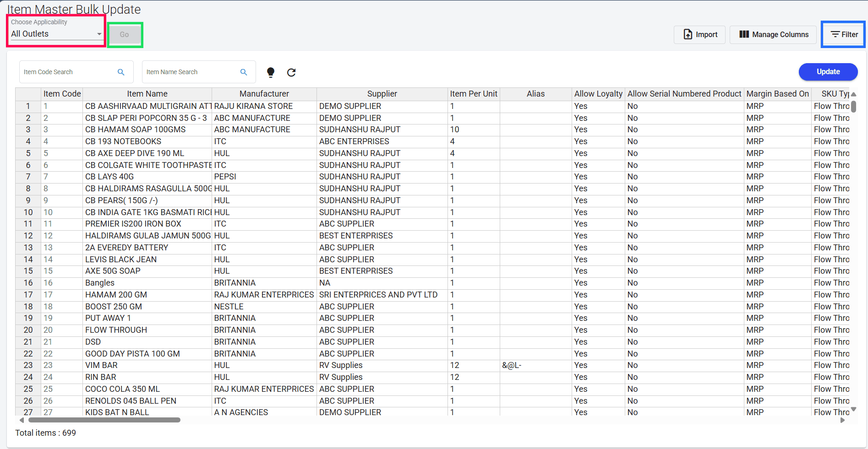Click the Item Name Search magnifier icon
Viewport: 868px width, 449px height.
pyautogui.click(x=244, y=72)
